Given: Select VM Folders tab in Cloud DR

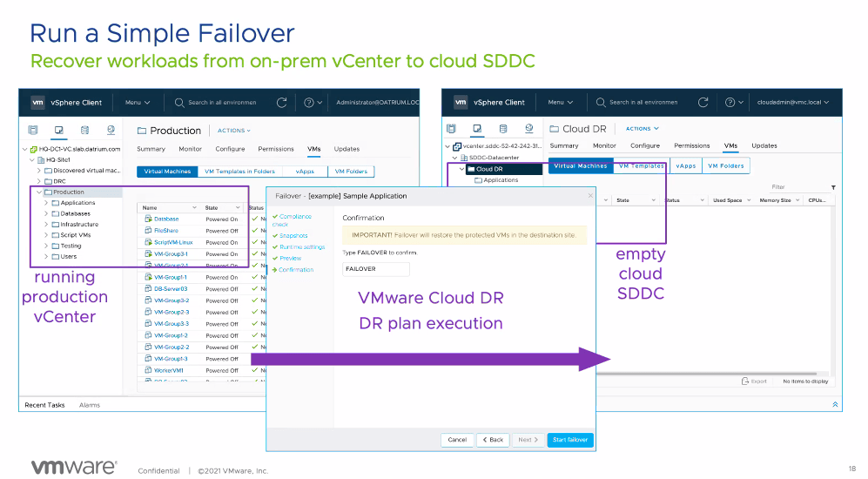Looking at the screenshot, I should point(725,165).
